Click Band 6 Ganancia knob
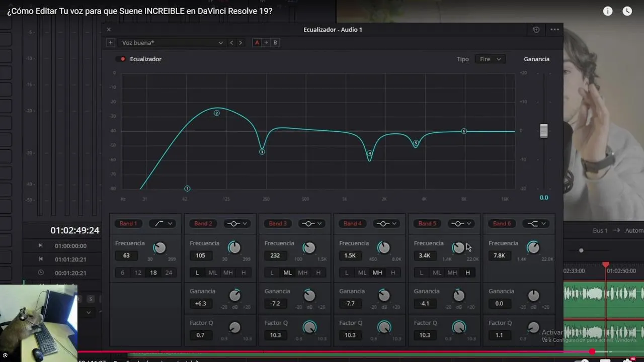This screenshot has height=362, width=644. click(533, 295)
